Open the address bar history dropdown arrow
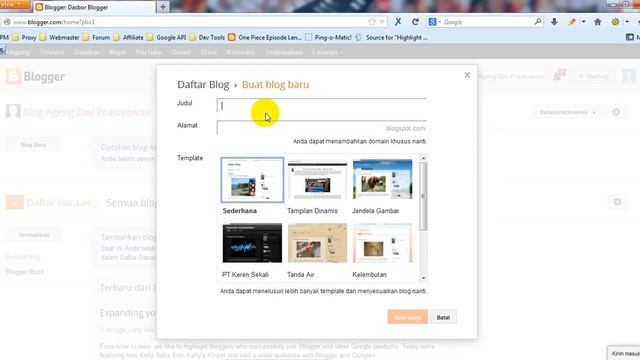This screenshot has height=360, width=640. coord(382,22)
